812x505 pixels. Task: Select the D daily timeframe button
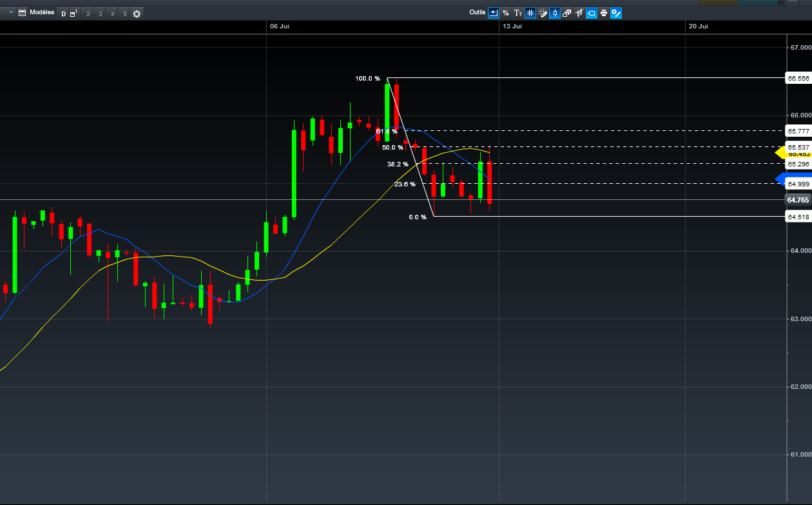(63, 14)
